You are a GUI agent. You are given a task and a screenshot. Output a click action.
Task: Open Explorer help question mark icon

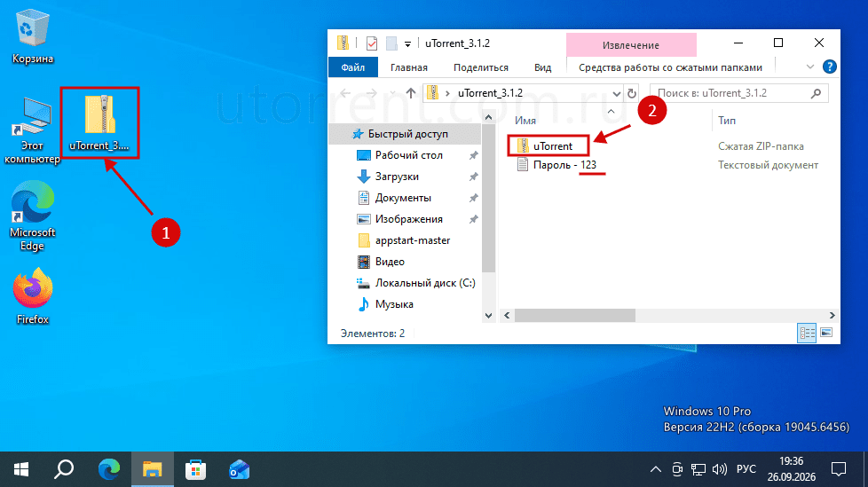pos(829,67)
